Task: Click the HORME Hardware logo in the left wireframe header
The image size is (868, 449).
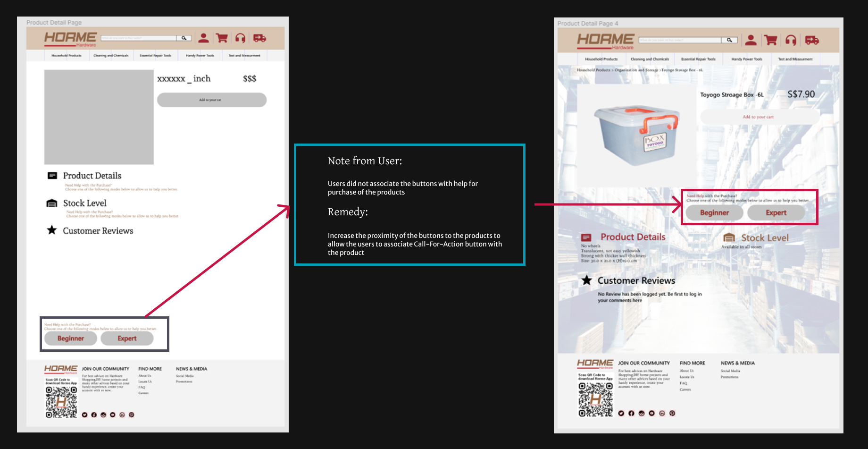Action: pos(70,39)
